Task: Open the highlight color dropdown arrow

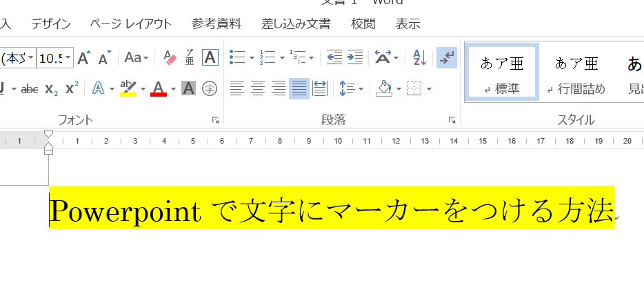Action: (143, 89)
